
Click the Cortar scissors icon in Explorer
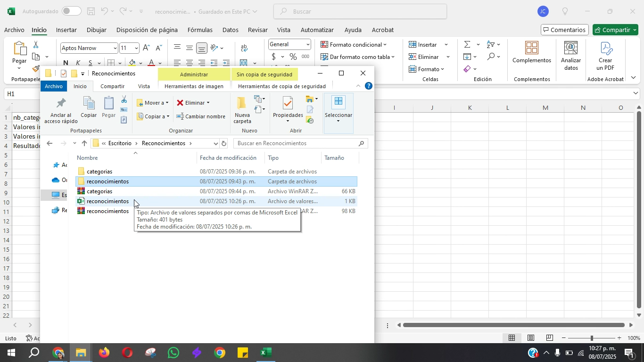(124, 99)
